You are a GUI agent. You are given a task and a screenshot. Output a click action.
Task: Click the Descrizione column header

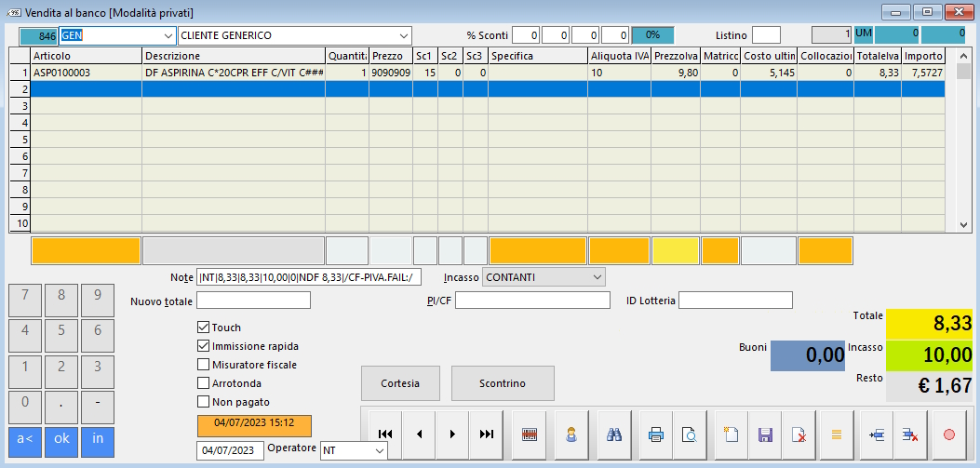pyautogui.click(x=234, y=56)
